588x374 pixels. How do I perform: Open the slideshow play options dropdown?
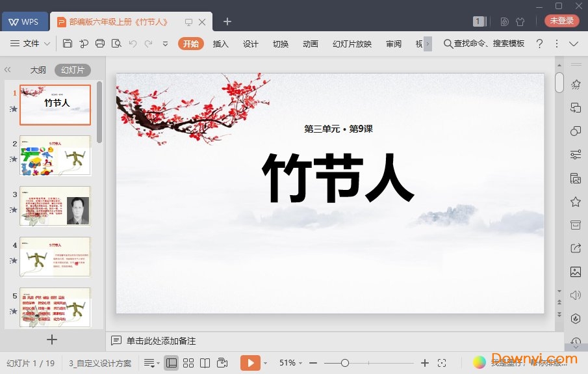(x=266, y=364)
